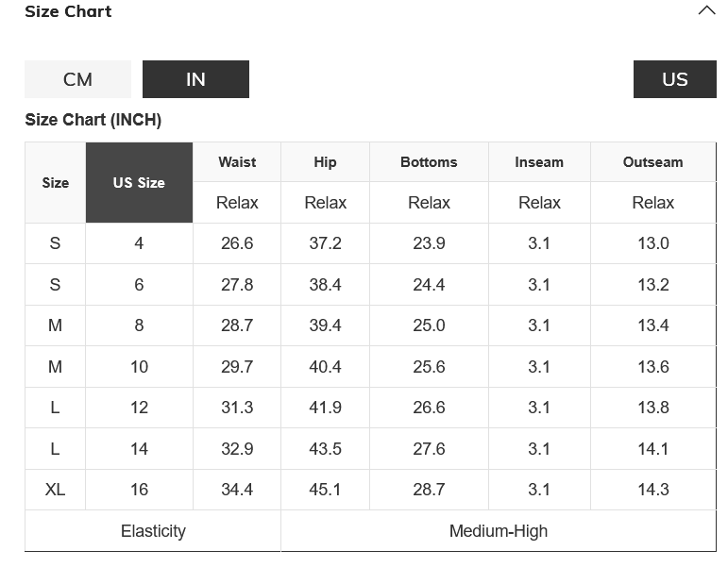
Task: Select the US size 8 cell
Action: (139, 325)
